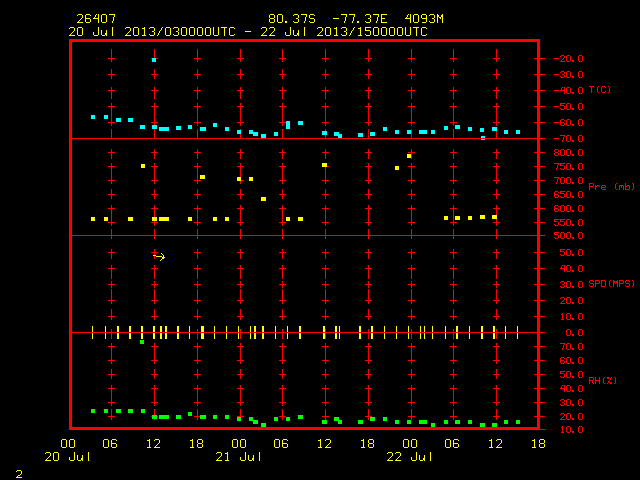Image resolution: width=640 pixels, height=480 pixels.
Task: Select the yellow pressure point near 800.0
Action: tap(409, 156)
